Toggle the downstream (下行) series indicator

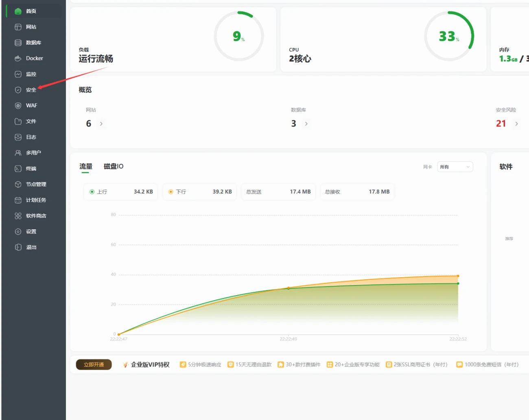[171, 192]
